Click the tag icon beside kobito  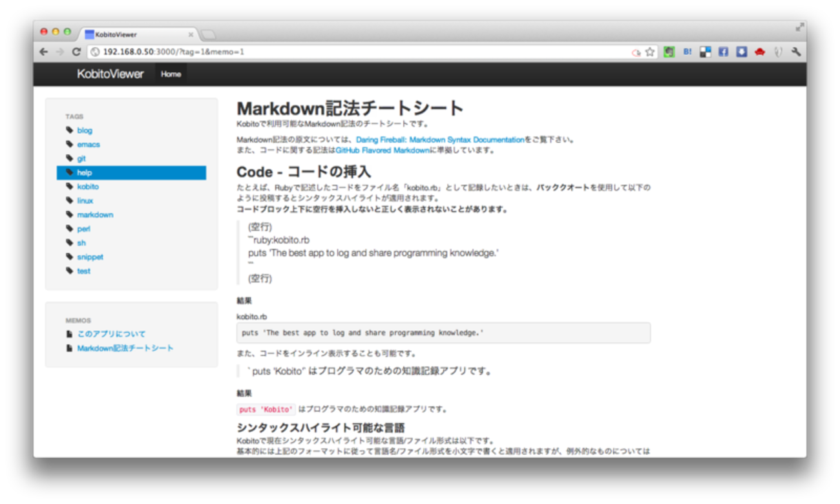click(x=69, y=187)
